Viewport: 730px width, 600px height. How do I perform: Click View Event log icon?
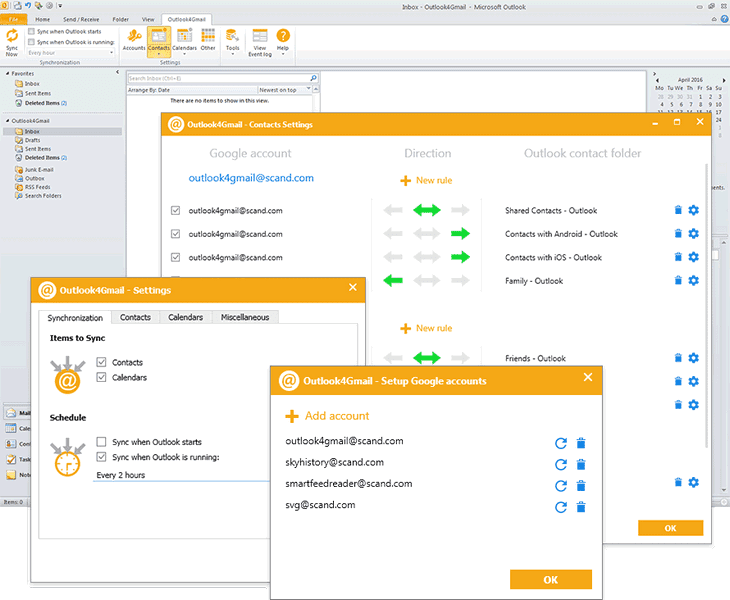(x=260, y=42)
